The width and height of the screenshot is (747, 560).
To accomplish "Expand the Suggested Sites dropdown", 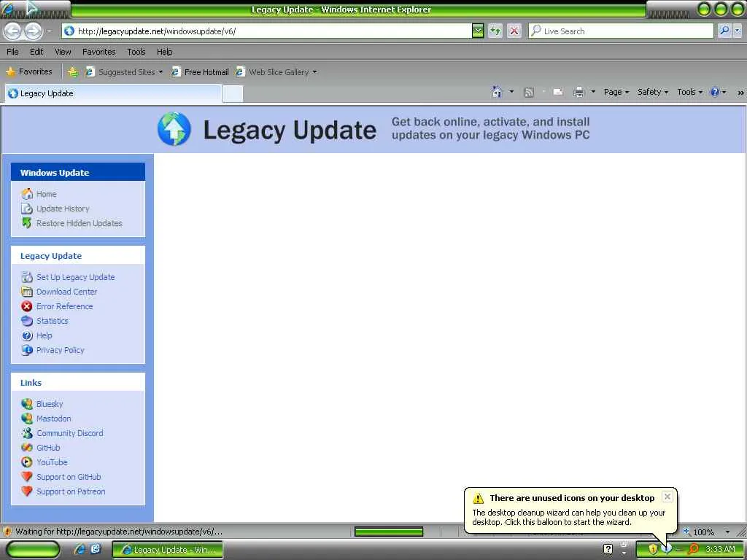I will (x=160, y=72).
